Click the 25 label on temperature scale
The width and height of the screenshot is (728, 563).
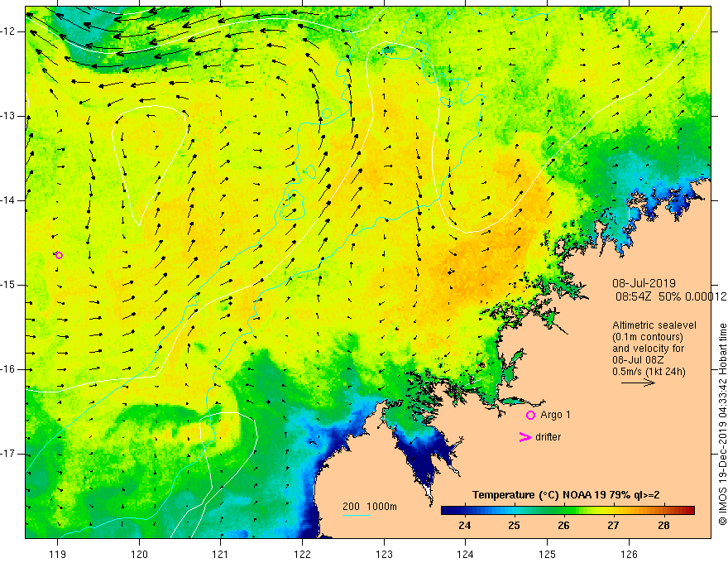514,526
